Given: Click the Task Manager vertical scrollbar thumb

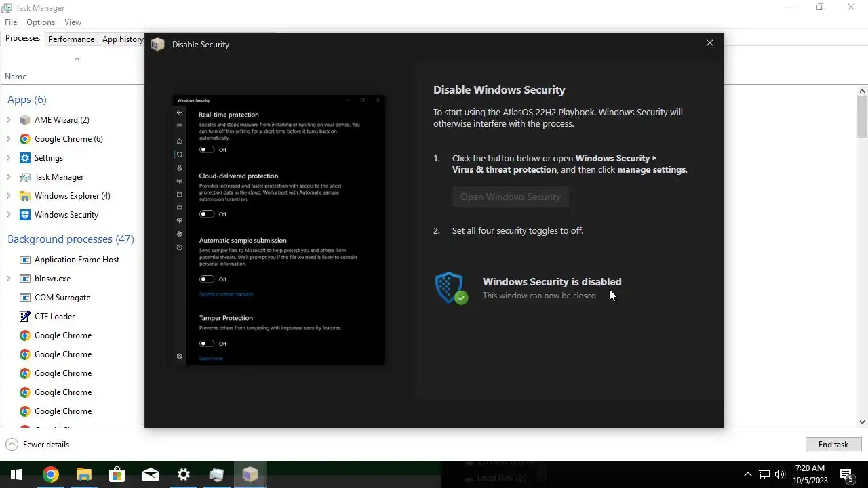Looking at the screenshot, I should [x=863, y=117].
